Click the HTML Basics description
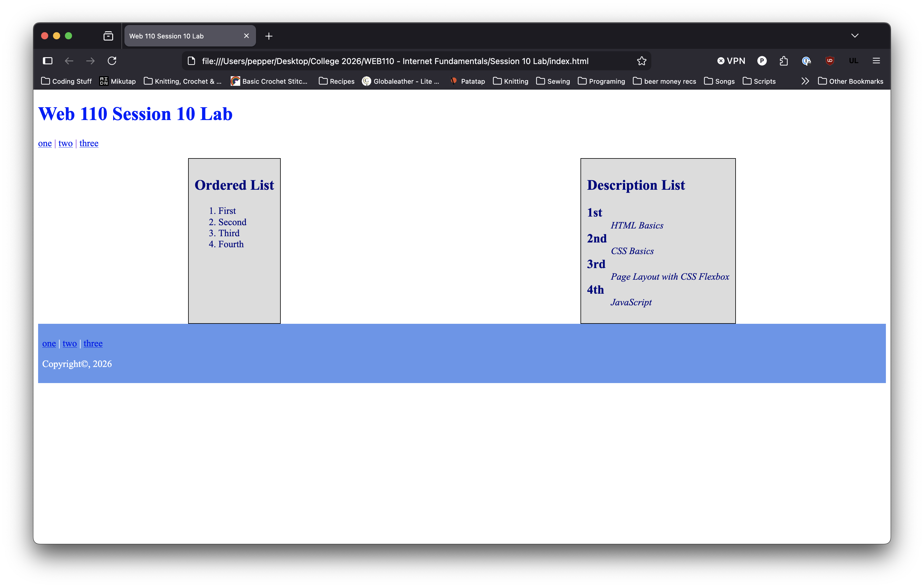This screenshot has width=924, height=588. pos(637,225)
